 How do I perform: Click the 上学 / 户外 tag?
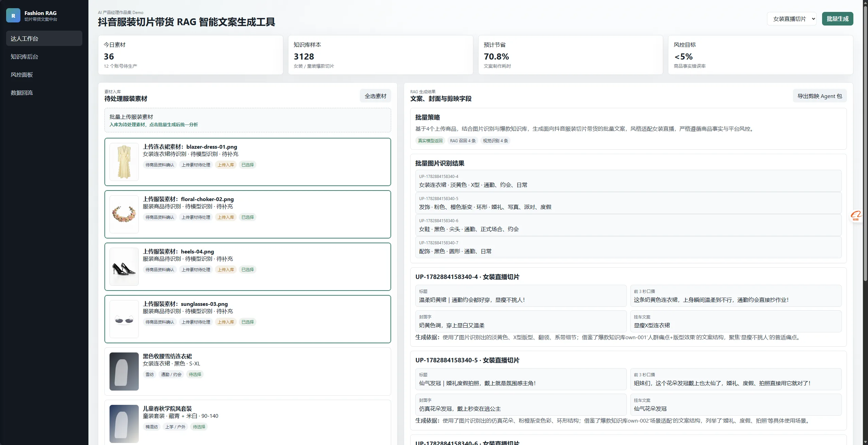175,427
